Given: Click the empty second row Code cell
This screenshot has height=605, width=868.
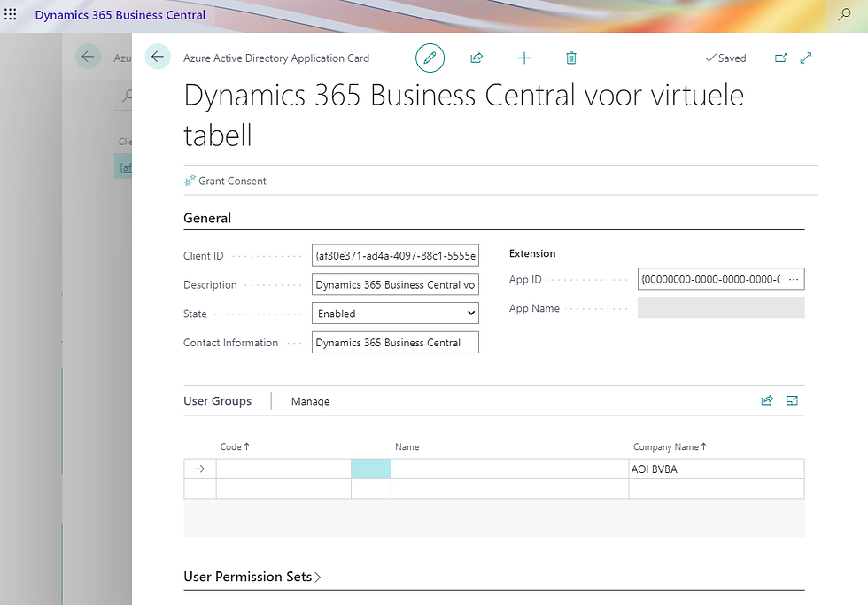Looking at the screenshot, I should 283,489.
